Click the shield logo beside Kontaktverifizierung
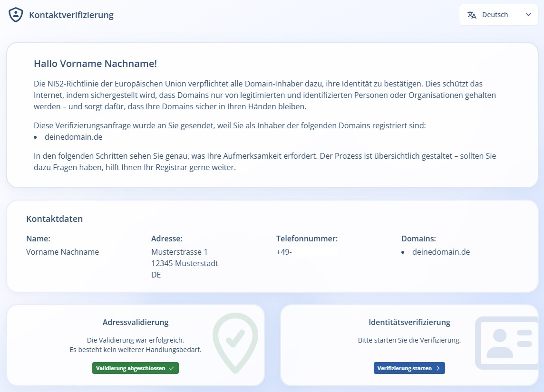Viewport: 544px width, 392px height. [16, 14]
